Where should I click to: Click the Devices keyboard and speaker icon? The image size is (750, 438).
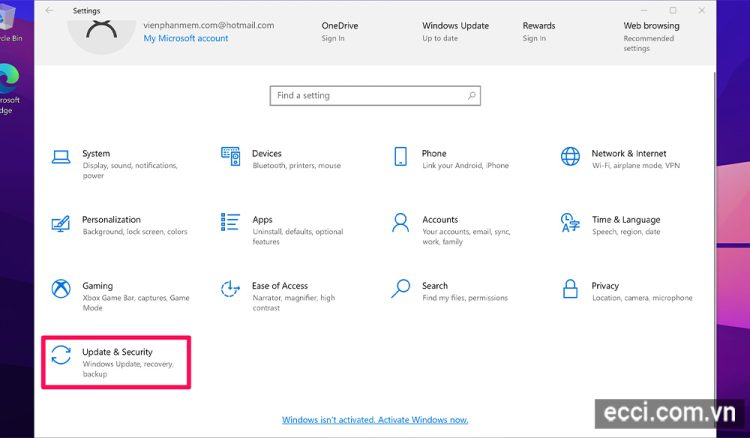tap(231, 156)
